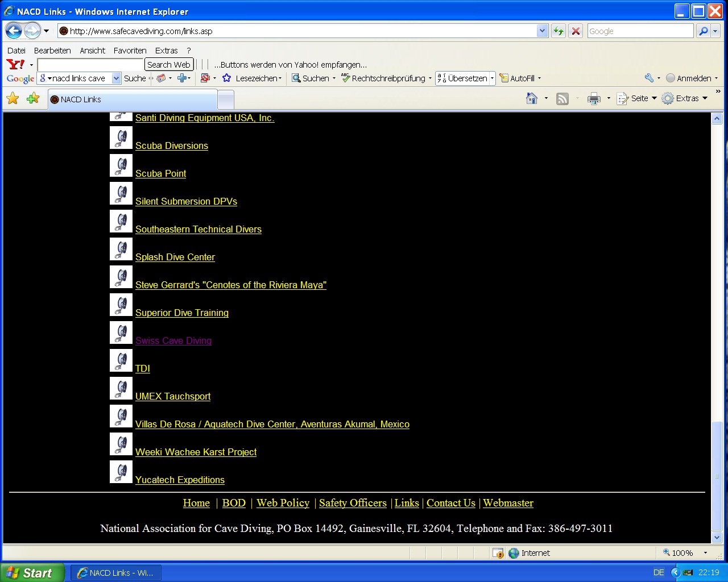Click the scrollbar up arrow
This screenshot has height=582, width=728.
point(717,119)
